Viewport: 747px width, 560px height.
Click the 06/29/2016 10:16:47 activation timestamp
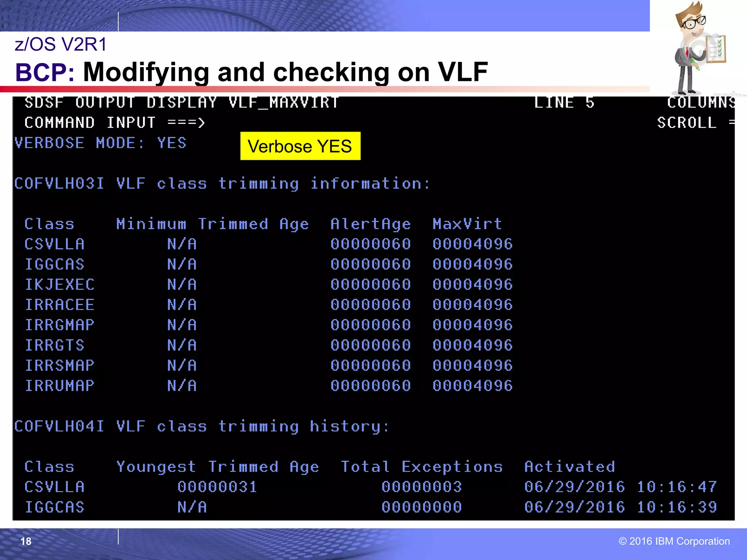pos(621,487)
